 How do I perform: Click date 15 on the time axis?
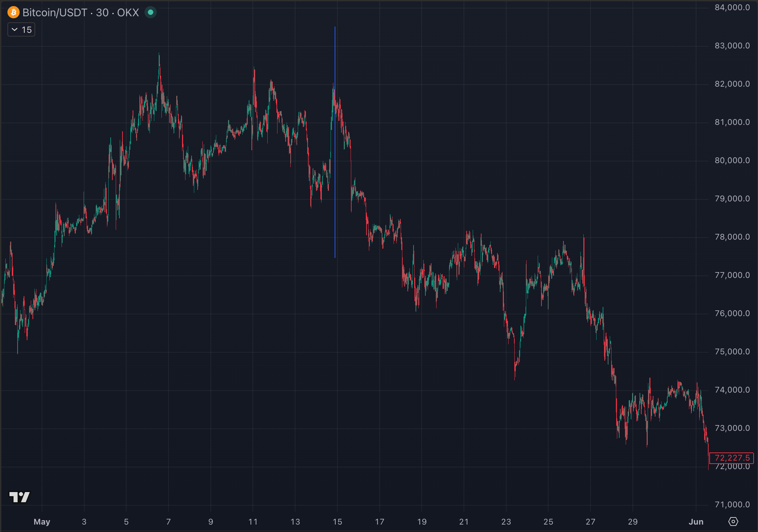click(337, 522)
